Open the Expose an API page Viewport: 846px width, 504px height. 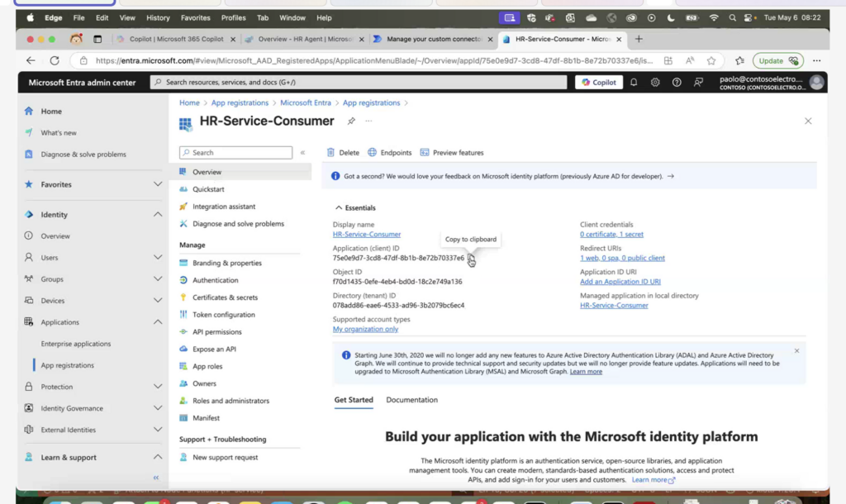tap(214, 349)
